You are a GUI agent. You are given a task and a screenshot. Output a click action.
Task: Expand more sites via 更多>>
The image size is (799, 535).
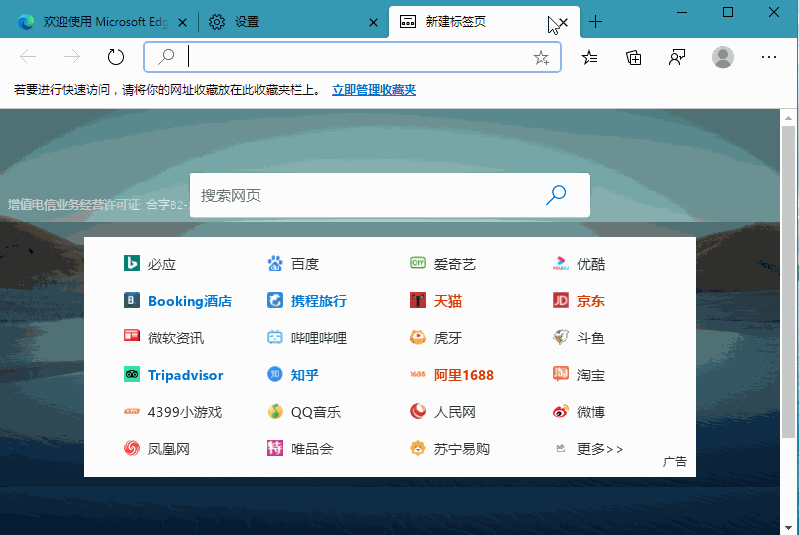tap(600, 449)
